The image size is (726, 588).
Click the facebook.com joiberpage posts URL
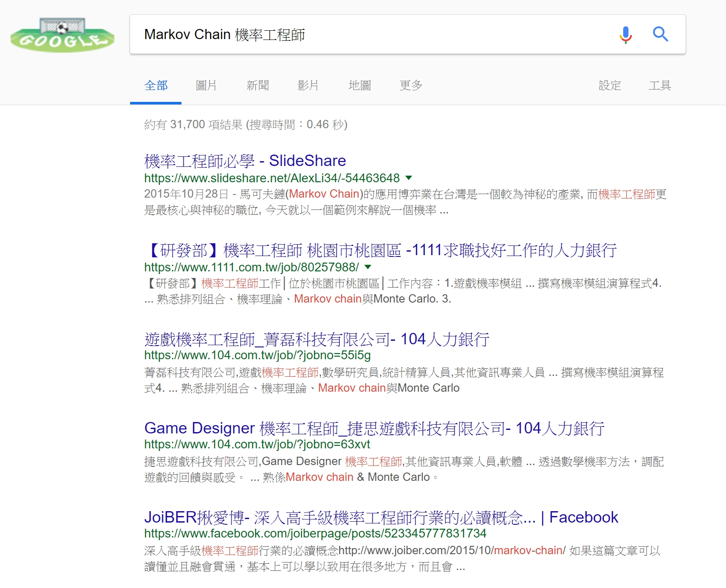tap(315, 533)
